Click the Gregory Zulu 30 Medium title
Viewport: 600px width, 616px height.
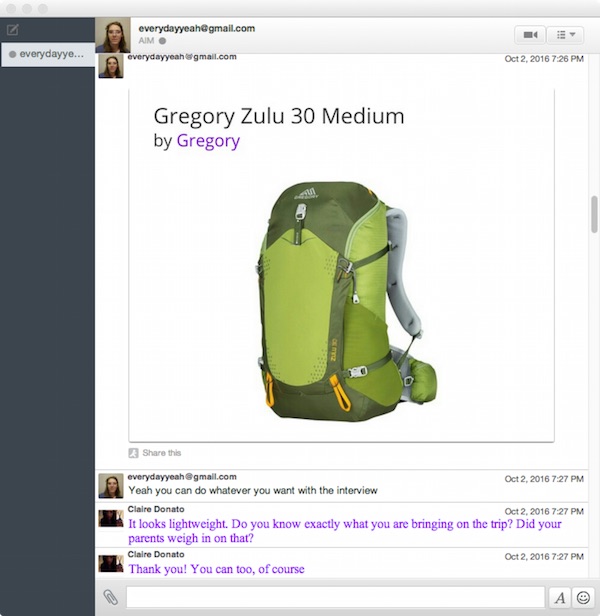(279, 116)
